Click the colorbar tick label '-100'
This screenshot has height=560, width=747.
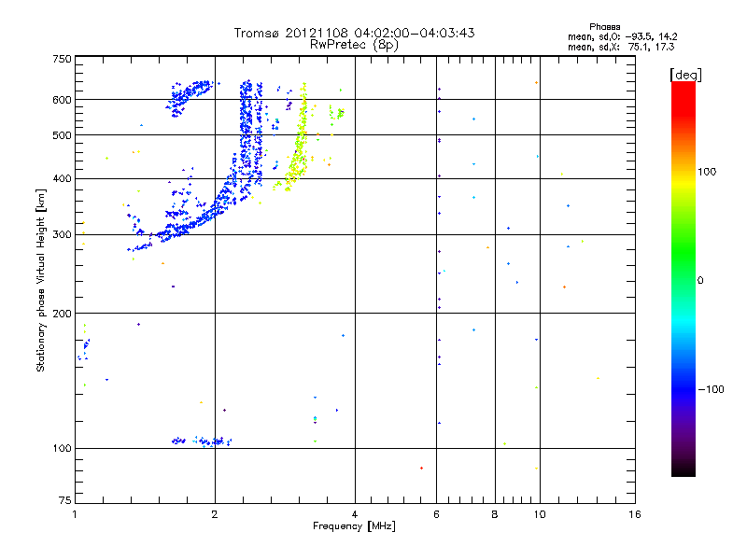tap(711, 389)
